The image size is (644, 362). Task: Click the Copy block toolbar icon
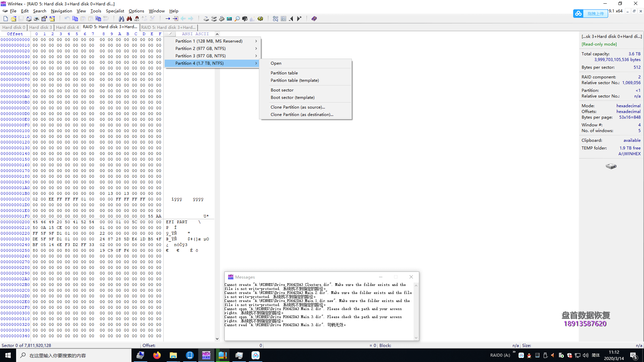pyautogui.click(x=75, y=19)
